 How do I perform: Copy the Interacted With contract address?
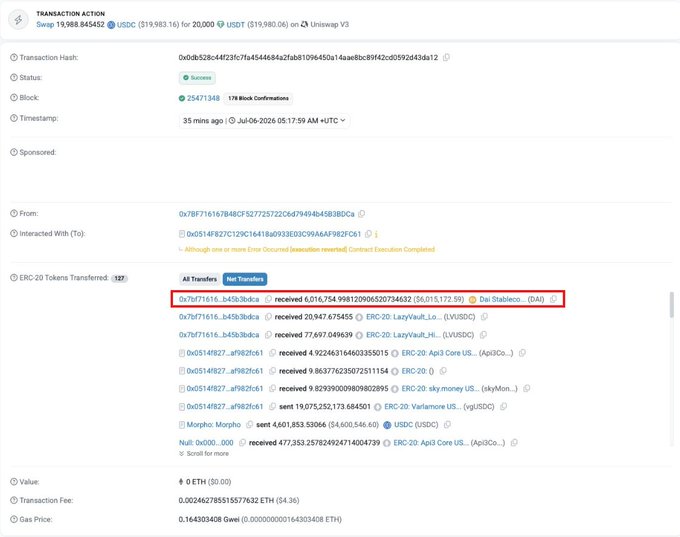coord(368,234)
